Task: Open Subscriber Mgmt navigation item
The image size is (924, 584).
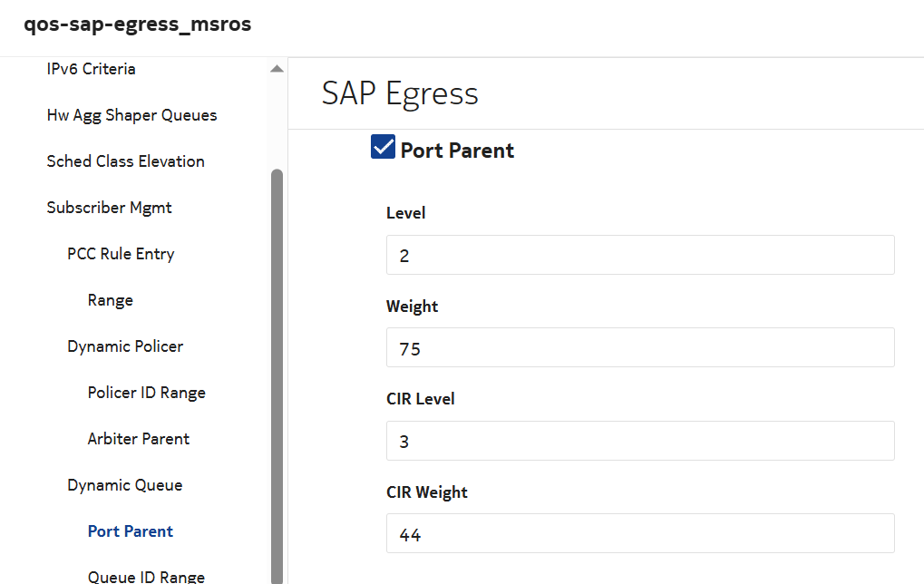Action: [109, 208]
